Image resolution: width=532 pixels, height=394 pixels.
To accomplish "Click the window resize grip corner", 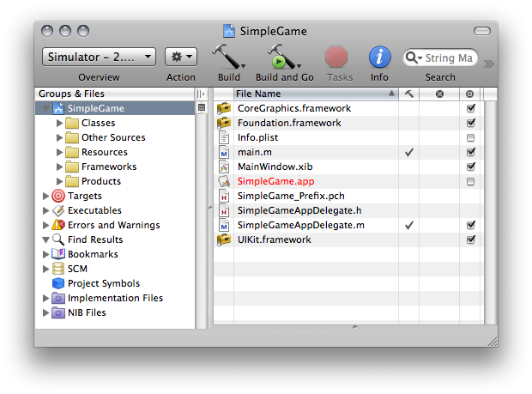I will 493,342.
